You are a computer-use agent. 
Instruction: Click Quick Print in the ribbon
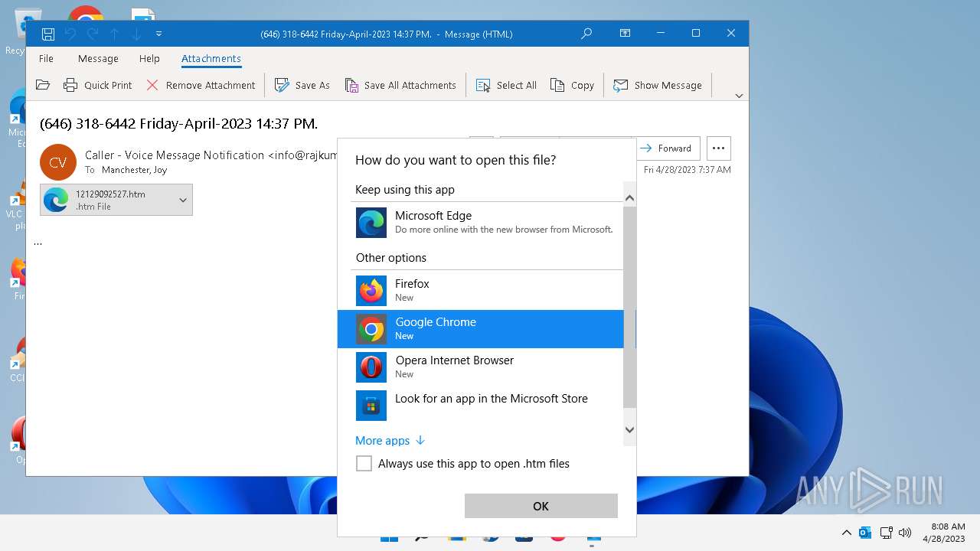98,85
